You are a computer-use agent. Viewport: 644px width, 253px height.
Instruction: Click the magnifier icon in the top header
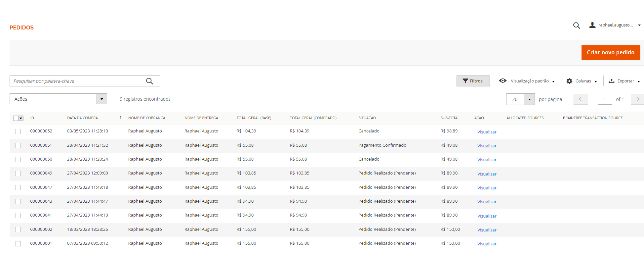click(x=576, y=25)
